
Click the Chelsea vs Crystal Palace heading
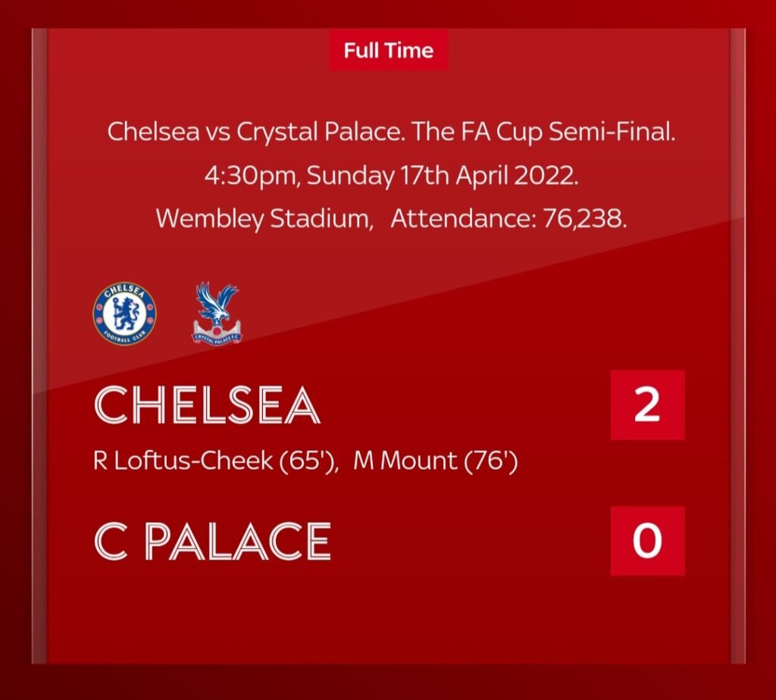coord(255,132)
